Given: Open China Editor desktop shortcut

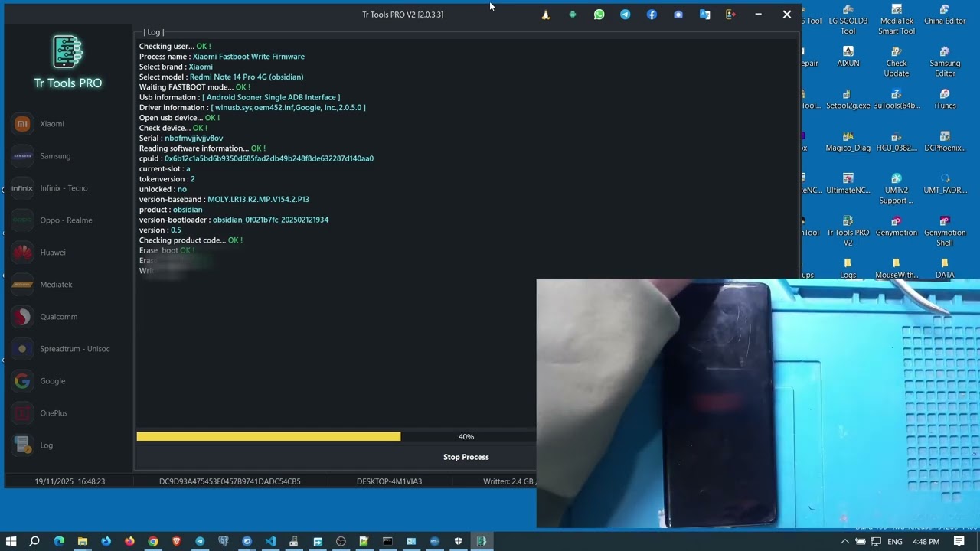Looking at the screenshot, I should tap(945, 15).
